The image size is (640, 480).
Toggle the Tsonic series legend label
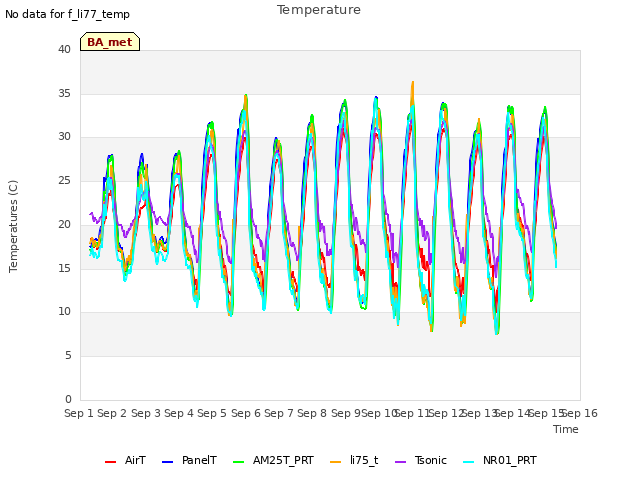coord(431,460)
